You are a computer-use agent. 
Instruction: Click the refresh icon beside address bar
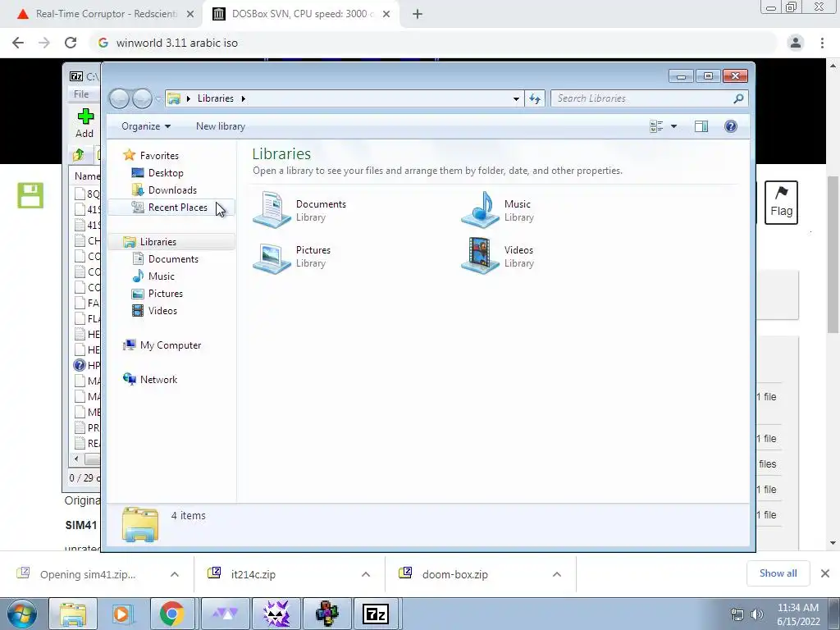pyautogui.click(x=535, y=98)
